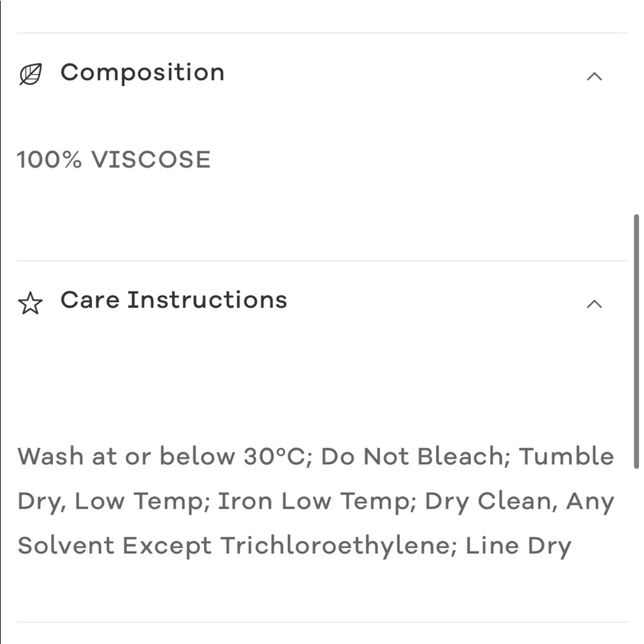
Task: Click the Line Dry text
Action: [518, 546]
